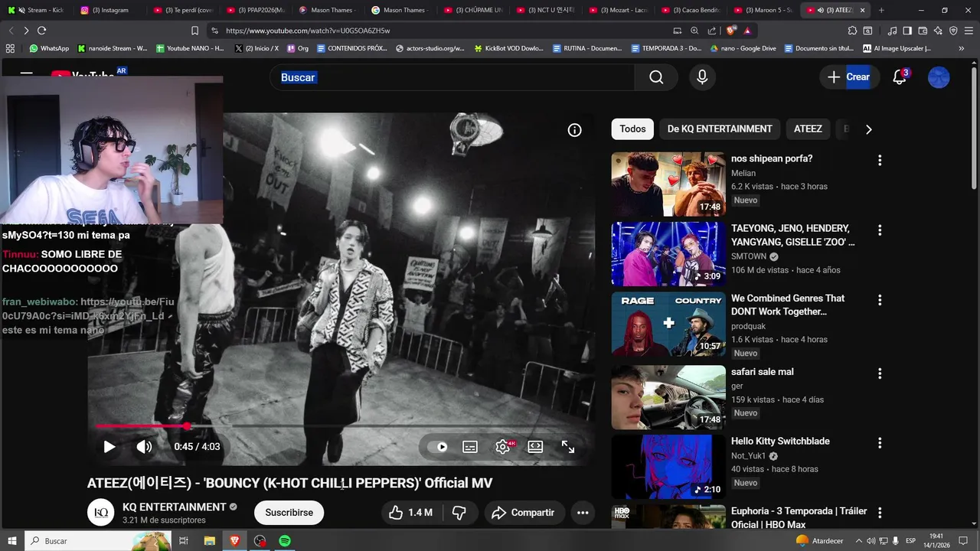Image resolution: width=980 pixels, height=551 pixels.
Task: Open YouTube notifications bell
Action: [900, 77]
